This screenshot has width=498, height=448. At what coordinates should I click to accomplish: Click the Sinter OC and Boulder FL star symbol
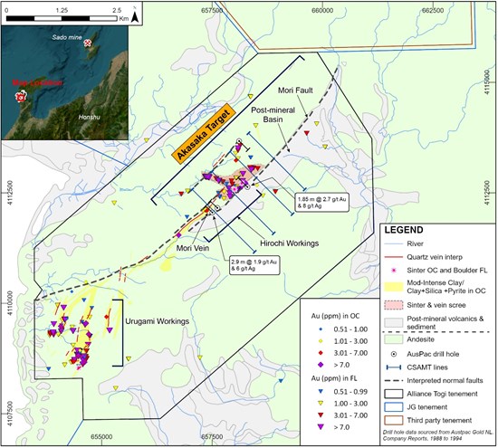click(394, 271)
